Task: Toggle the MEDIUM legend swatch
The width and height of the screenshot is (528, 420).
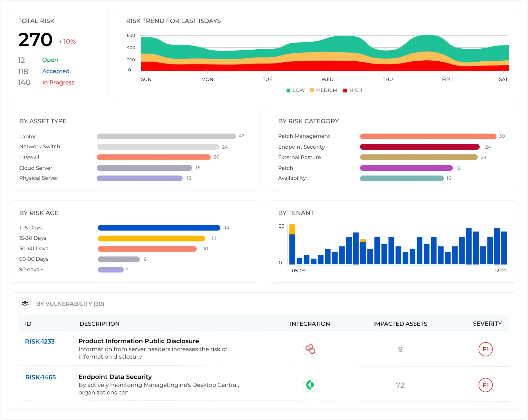Action: point(312,90)
